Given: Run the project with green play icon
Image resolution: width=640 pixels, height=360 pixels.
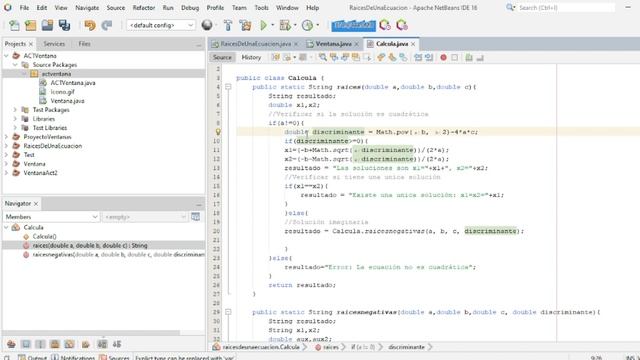Looking at the screenshot, I should point(264,25).
